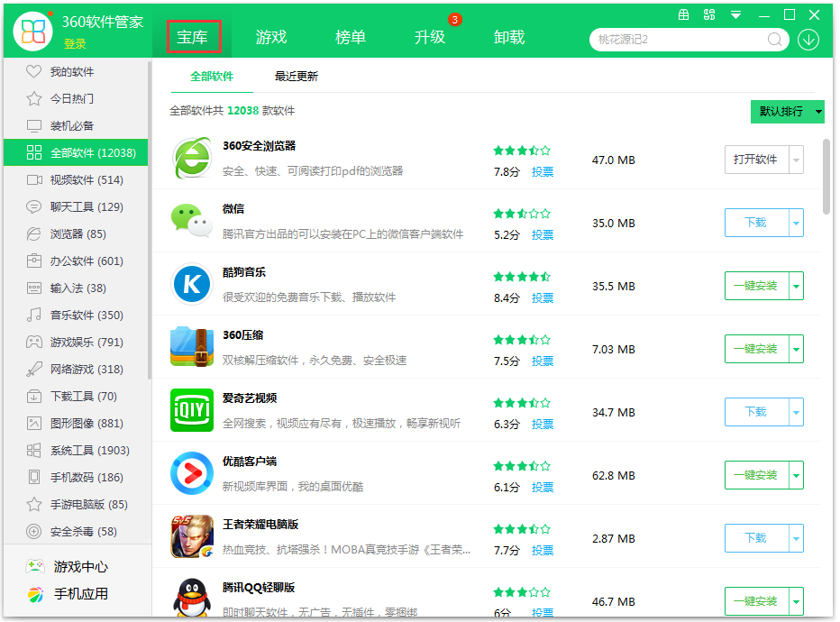This screenshot has width=840, height=622.
Task: Select 手机数码 (186) category
Action: pos(76,478)
